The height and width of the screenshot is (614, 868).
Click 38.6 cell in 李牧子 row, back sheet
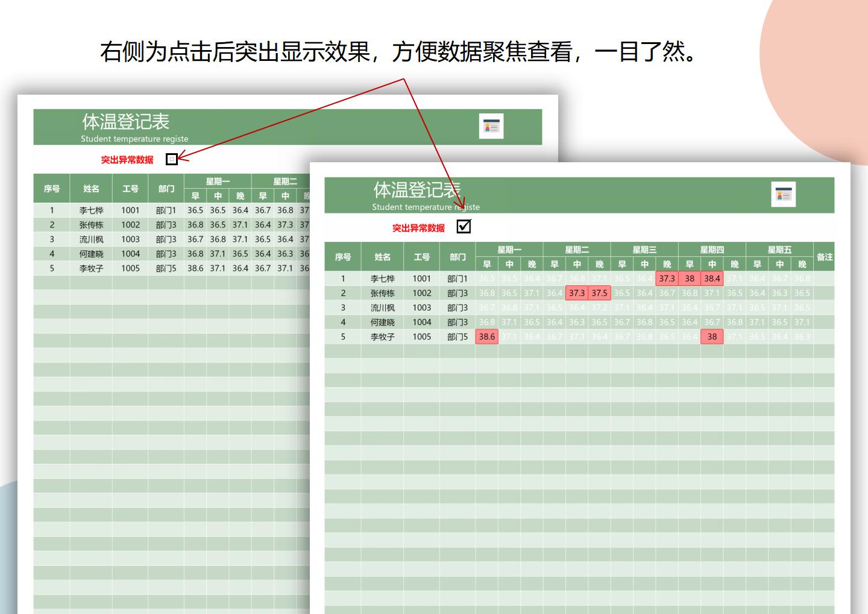click(195, 268)
